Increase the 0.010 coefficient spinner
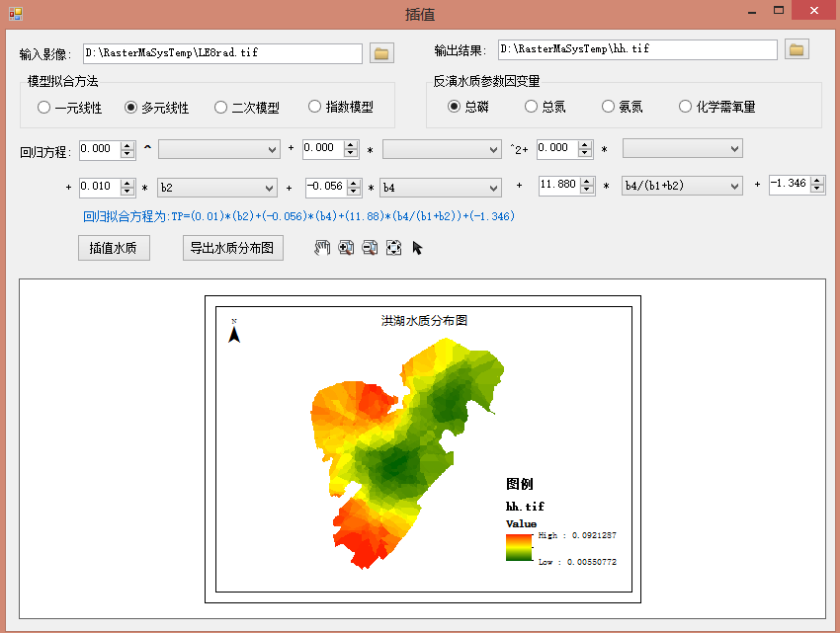The image size is (840, 633). [127, 183]
